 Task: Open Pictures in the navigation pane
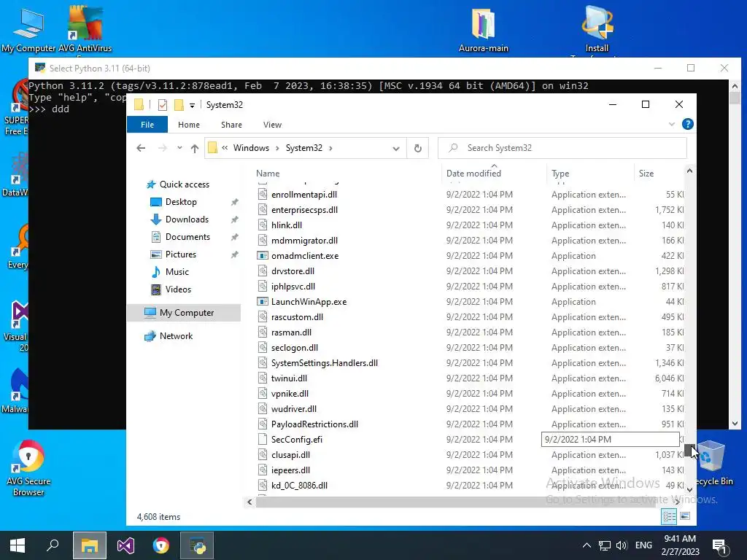(181, 254)
